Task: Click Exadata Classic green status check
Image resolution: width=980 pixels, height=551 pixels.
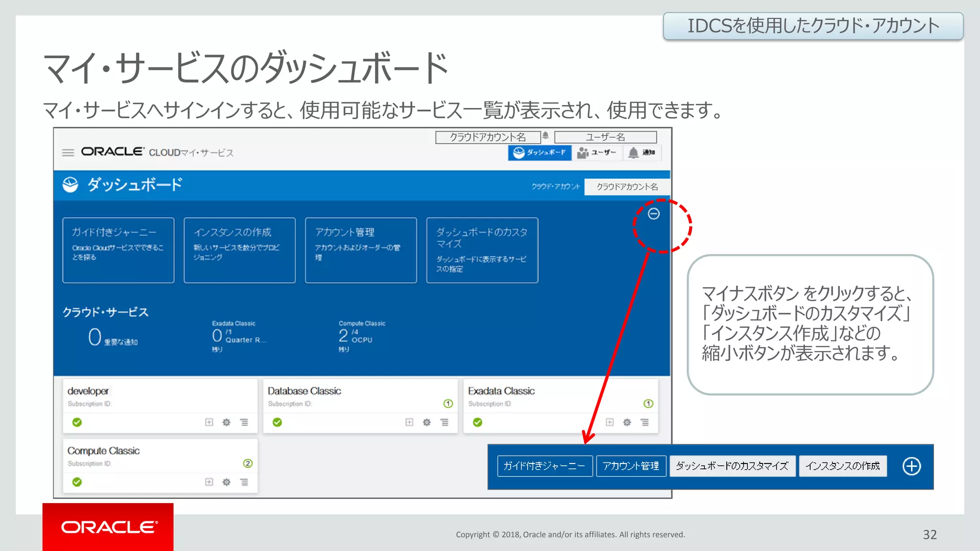Action: click(478, 422)
